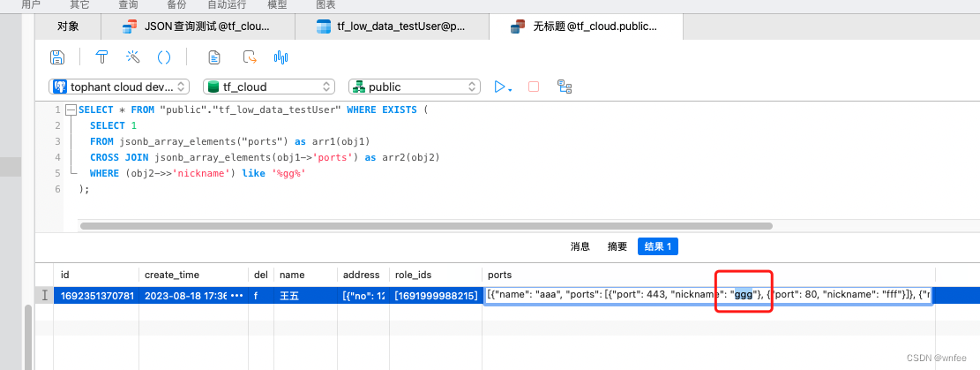The width and height of the screenshot is (980, 370).
Task: Click the role_ids column header
Action: click(435, 275)
